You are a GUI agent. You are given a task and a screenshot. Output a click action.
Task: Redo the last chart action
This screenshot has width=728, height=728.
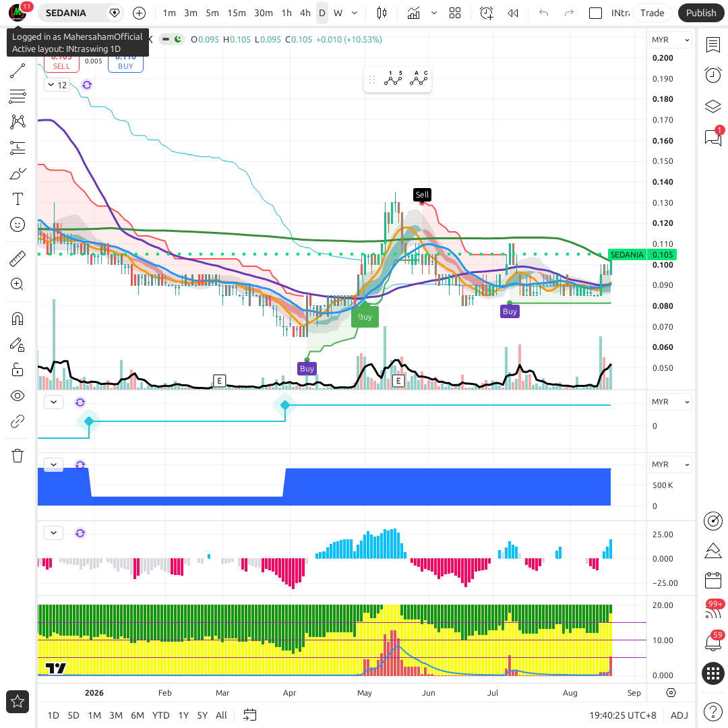(x=569, y=13)
